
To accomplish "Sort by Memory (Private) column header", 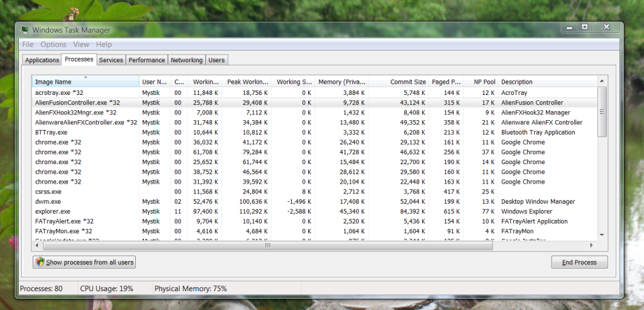I will (341, 82).
